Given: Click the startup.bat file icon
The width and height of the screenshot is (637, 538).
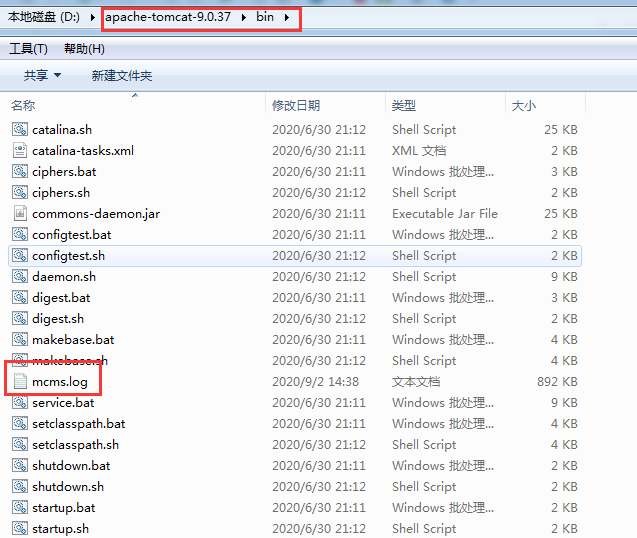Looking at the screenshot, I should (x=20, y=508).
